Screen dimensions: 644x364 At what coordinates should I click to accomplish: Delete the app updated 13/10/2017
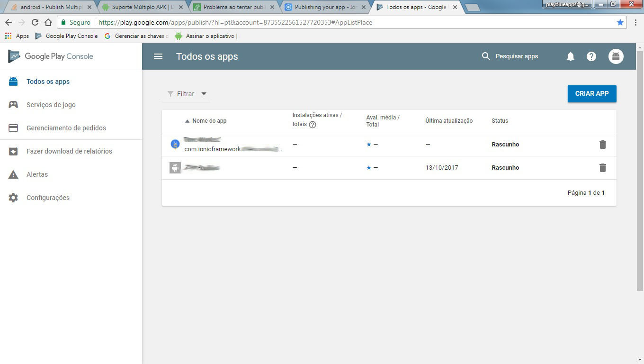pyautogui.click(x=602, y=168)
